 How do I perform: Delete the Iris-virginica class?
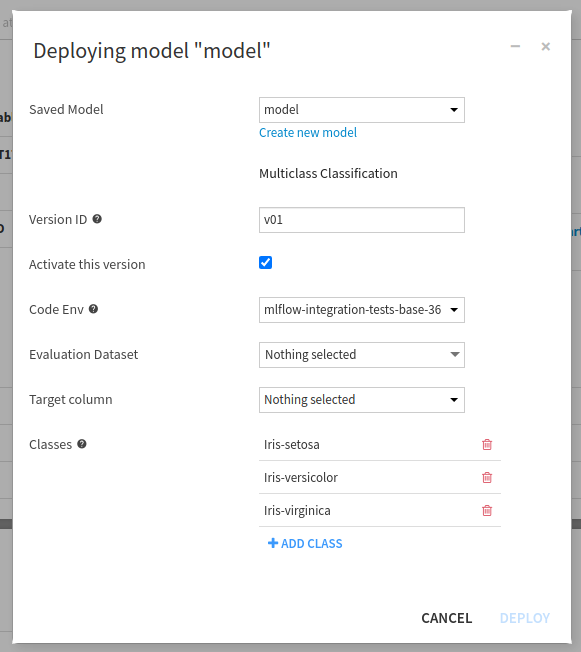pyautogui.click(x=487, y=510)
